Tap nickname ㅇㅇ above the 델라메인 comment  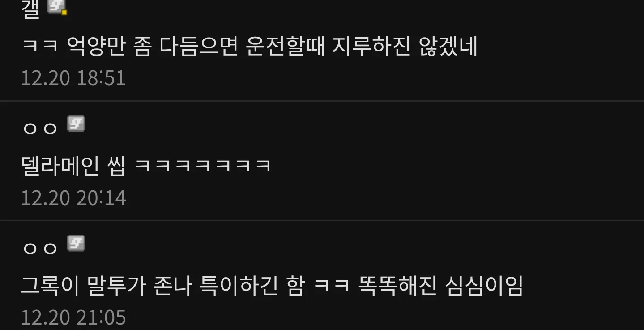click(40, 128)
